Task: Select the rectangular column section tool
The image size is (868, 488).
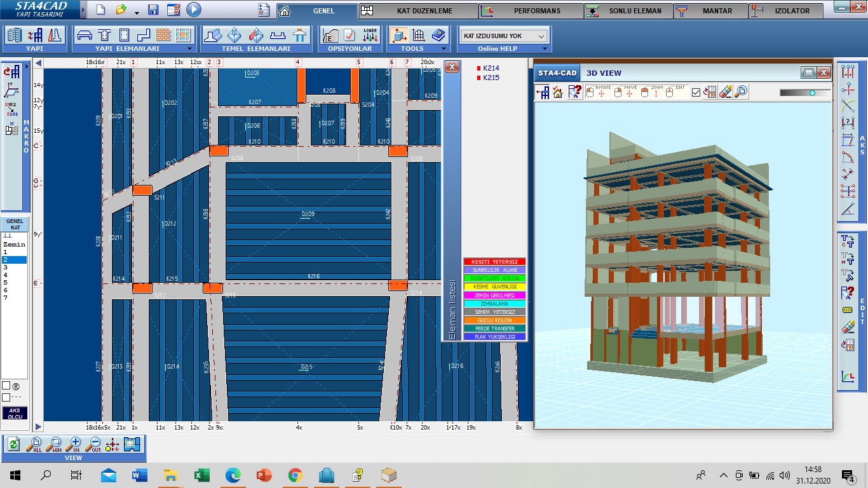Action: [x=125, y=35]
